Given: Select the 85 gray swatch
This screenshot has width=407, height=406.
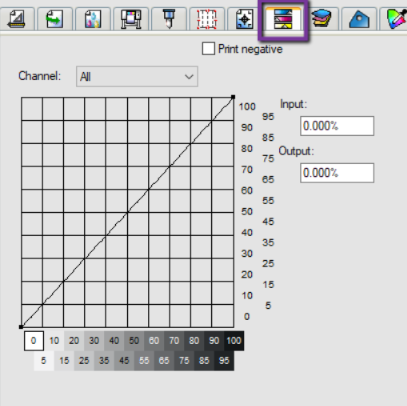Looking at the screenshot, I should click(204, 361).
